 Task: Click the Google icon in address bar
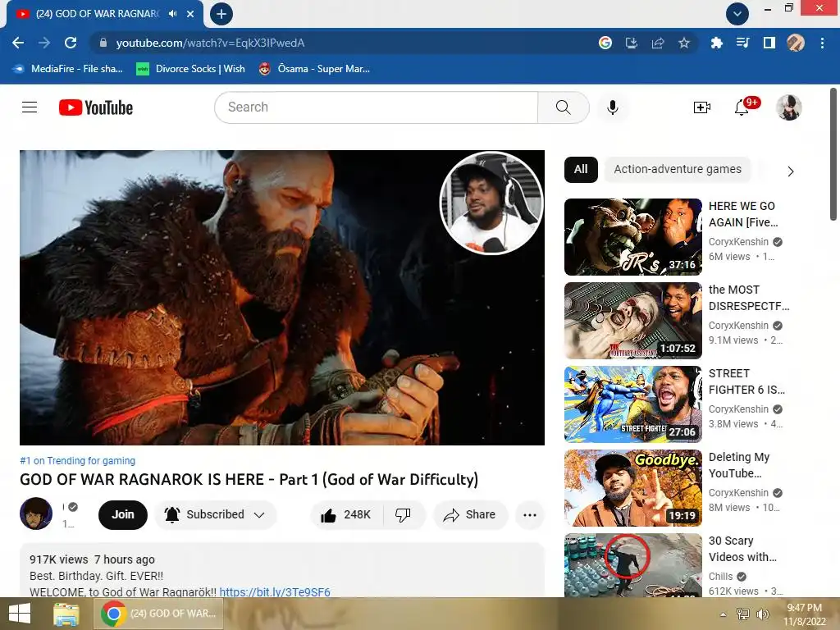[605, 43]
